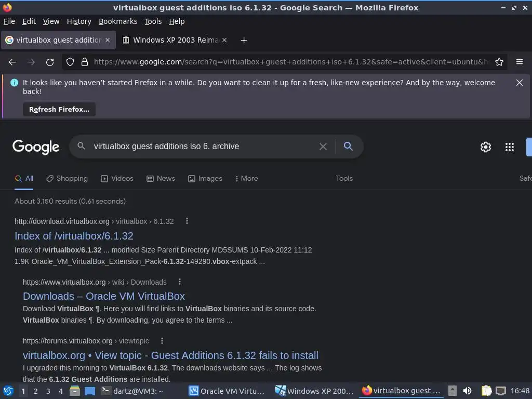Open options for download.virtualbox.org result
Screen dimensions: 532x399
point(187,221)
